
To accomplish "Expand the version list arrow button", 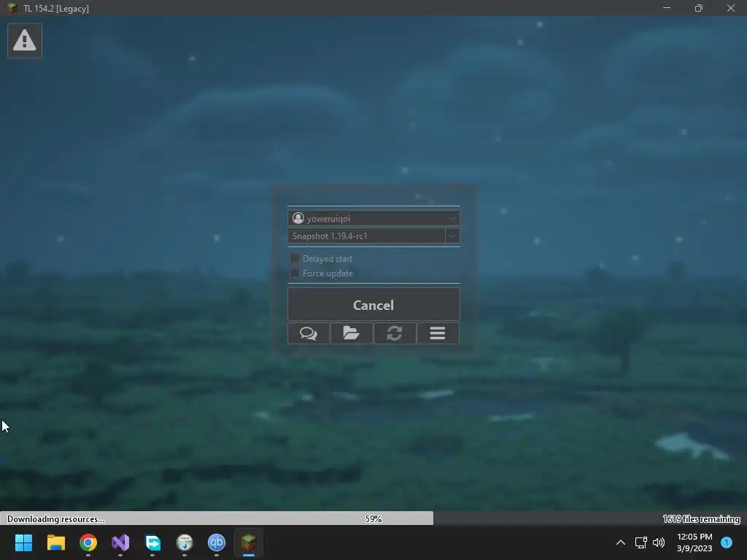I will coord(452,236).
